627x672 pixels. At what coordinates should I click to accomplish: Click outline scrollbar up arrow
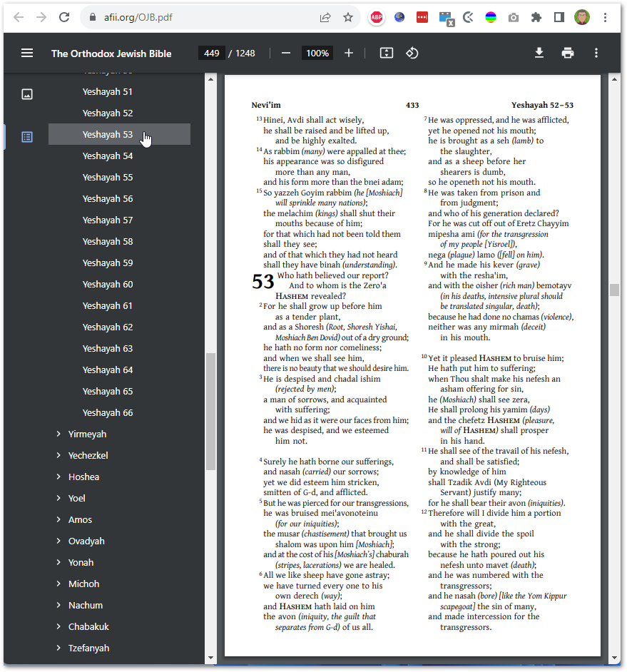[x=210, y=79]
